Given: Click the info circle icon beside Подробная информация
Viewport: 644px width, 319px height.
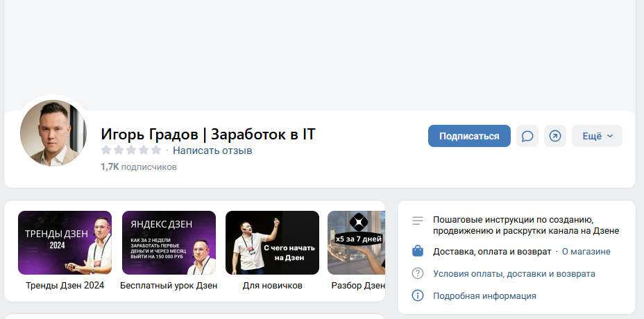Looking at the screenshot, I should [x=417, y=295].
